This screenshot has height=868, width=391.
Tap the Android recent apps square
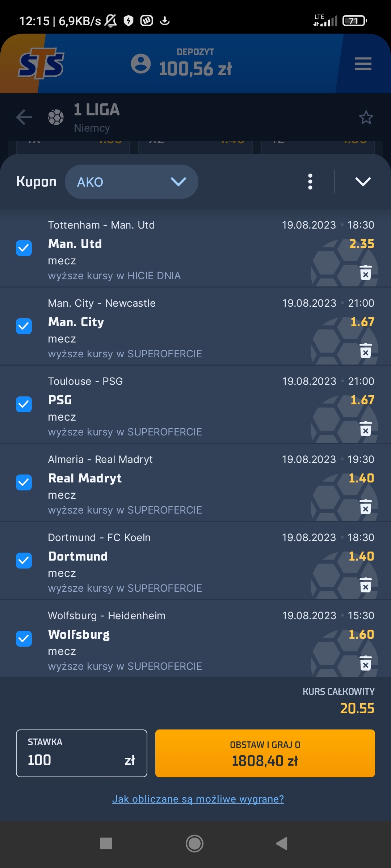click(x=106, y=843)
